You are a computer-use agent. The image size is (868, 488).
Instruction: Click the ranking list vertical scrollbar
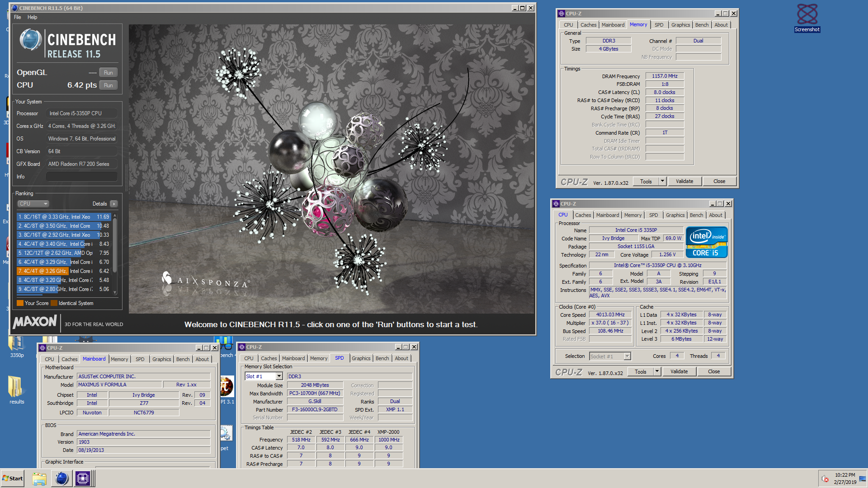[115, 246]
